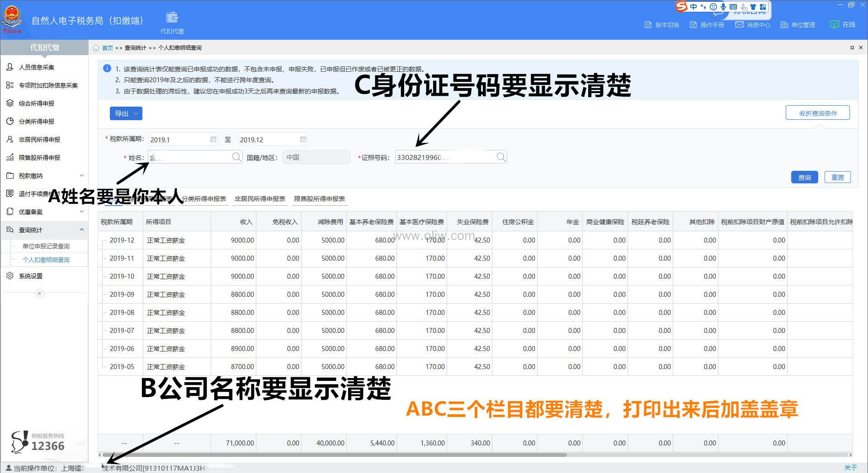The image size is (868, 473).
Task: Open the 导出 export dropdown
Action: coord(126,114)
